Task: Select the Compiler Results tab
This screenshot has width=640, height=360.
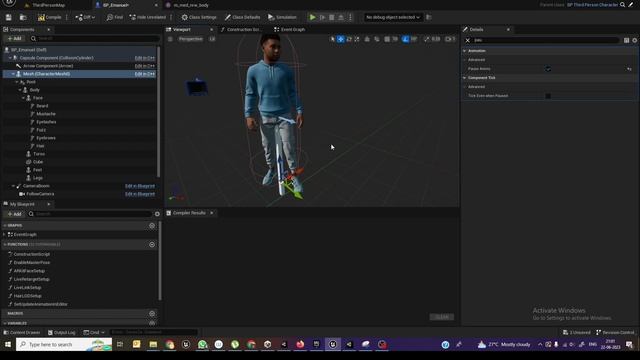Action: point(189,213)
